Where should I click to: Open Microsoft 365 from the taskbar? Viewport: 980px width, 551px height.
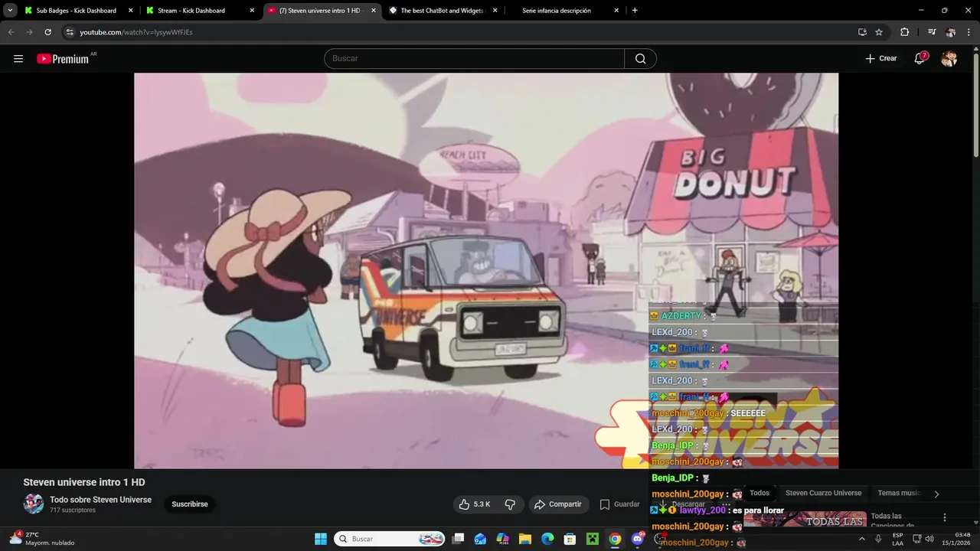coord(503,539)
